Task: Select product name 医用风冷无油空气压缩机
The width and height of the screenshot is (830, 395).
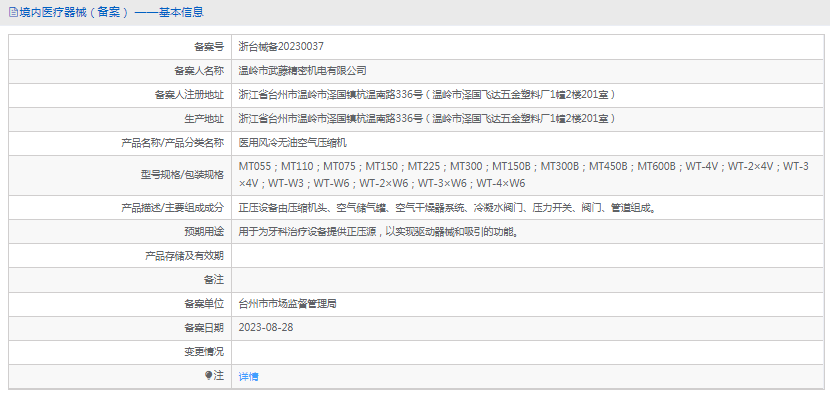Action: tap(293, 142)
